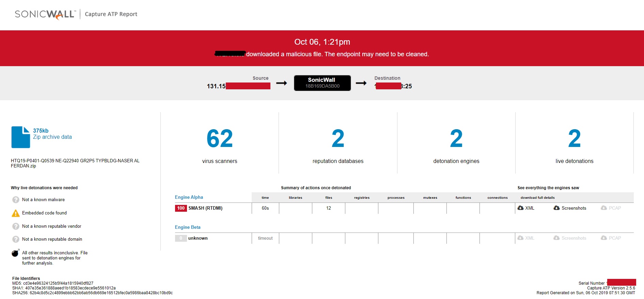Click the Engine Alpha PCAP cloud icon
Viewport: 644px width, 299px height.
pyautogui.click(x=604, y=208)
